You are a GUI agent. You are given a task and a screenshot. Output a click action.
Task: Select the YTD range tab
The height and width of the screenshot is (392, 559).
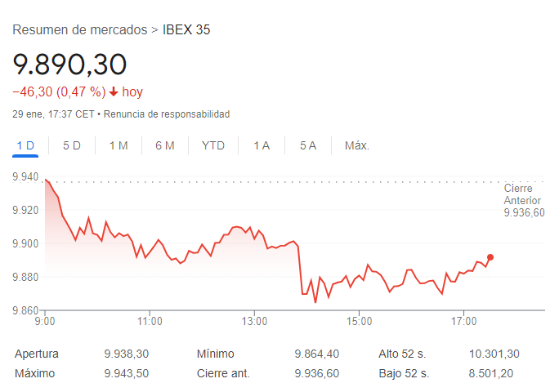tap(213, 145)
